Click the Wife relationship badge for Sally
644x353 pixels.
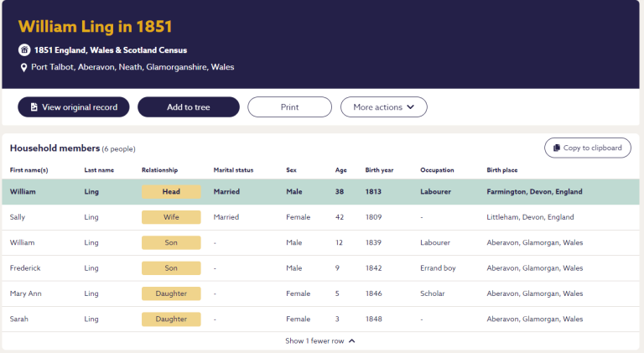coord(171,217)
